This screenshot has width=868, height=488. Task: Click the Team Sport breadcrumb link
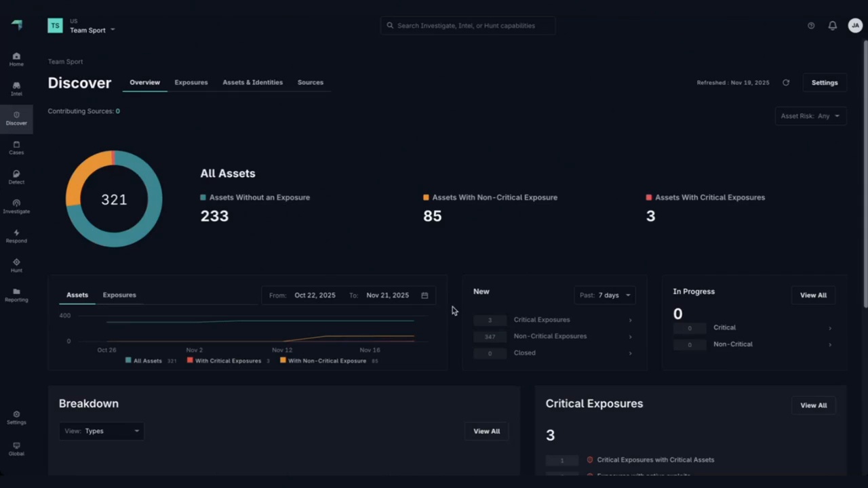(x=65, y=62)
